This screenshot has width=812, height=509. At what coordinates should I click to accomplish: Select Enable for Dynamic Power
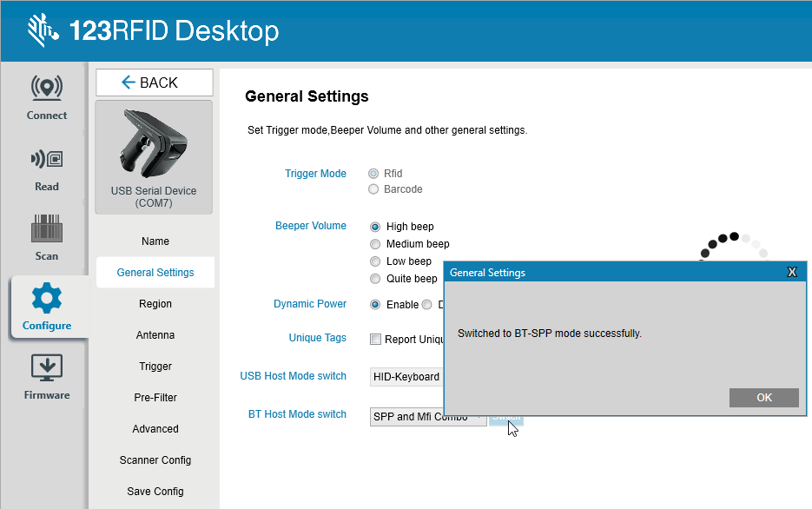pyautogui.click(x=375, y=305)
